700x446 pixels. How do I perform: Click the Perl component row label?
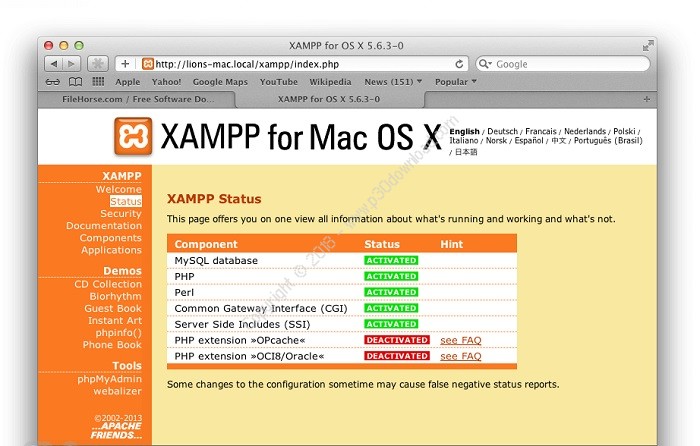(184, 292)
